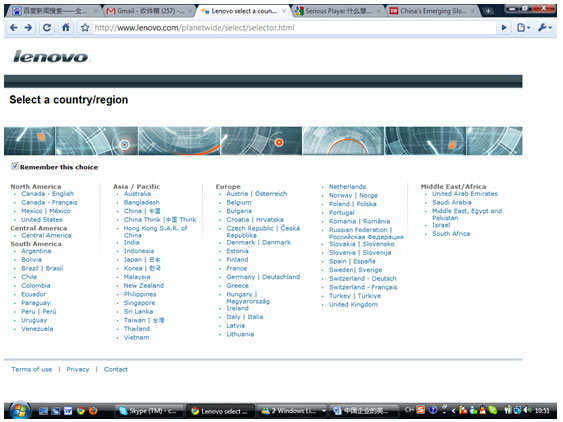
Task: Click the Go arrow beside the address bar
Action: pyautogui.click(x=504, y=28)
